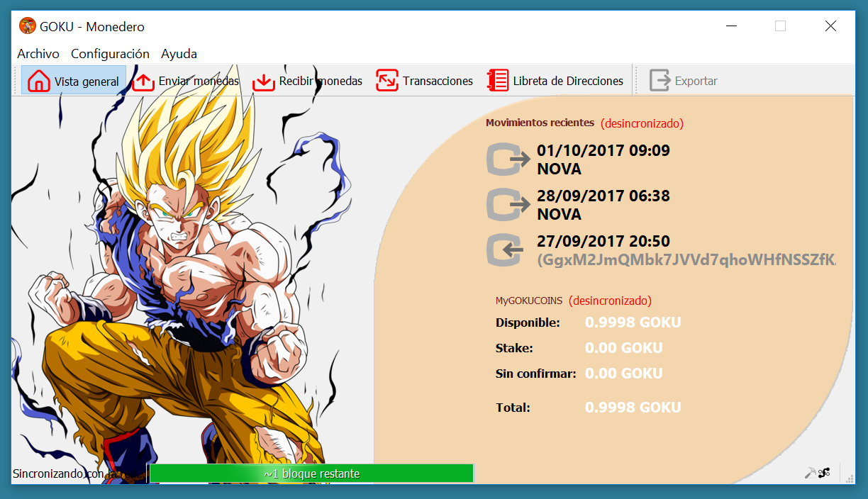
Task: Open the Enviar monedas page
Action: click(186, 81)
